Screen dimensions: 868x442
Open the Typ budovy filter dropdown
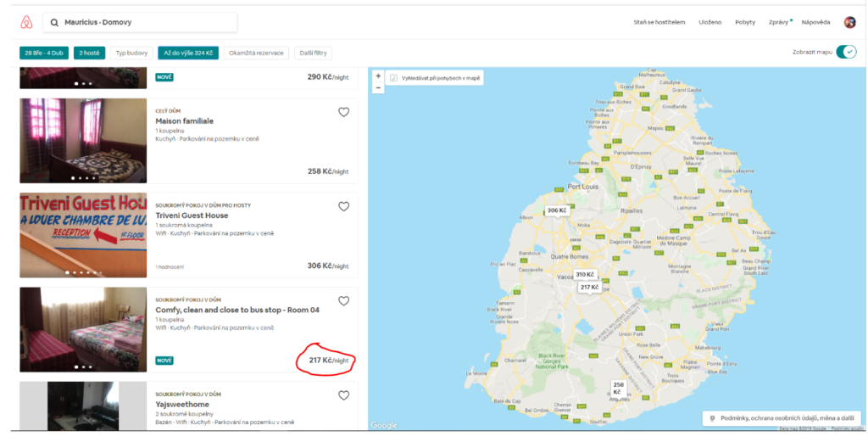[131, 53]
